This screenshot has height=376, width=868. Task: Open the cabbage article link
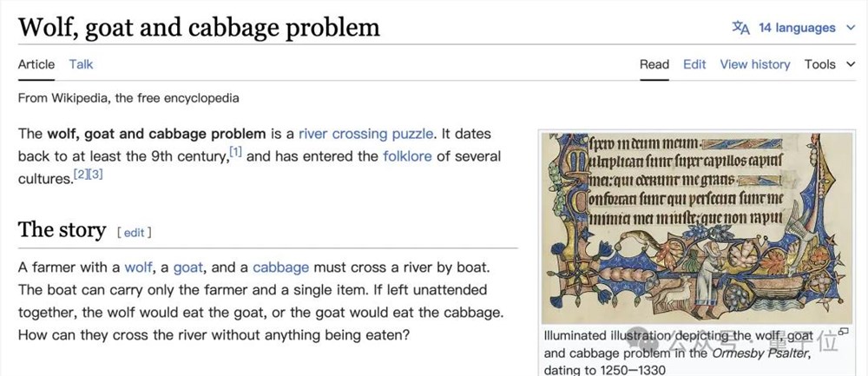tap(281, 267)
